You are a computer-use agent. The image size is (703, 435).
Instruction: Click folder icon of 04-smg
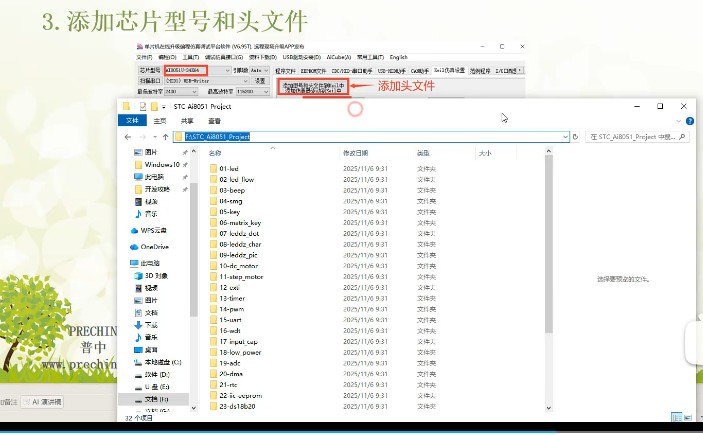213,201
